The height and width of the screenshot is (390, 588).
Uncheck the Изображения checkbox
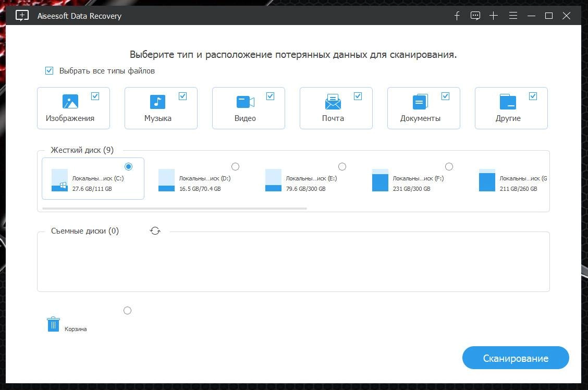[95, 96]
